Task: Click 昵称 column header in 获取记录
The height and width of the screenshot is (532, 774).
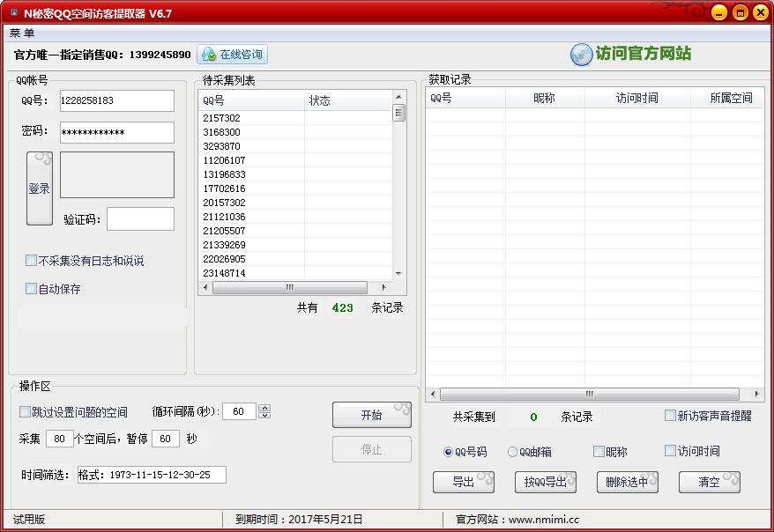Action: pos(545,98)
